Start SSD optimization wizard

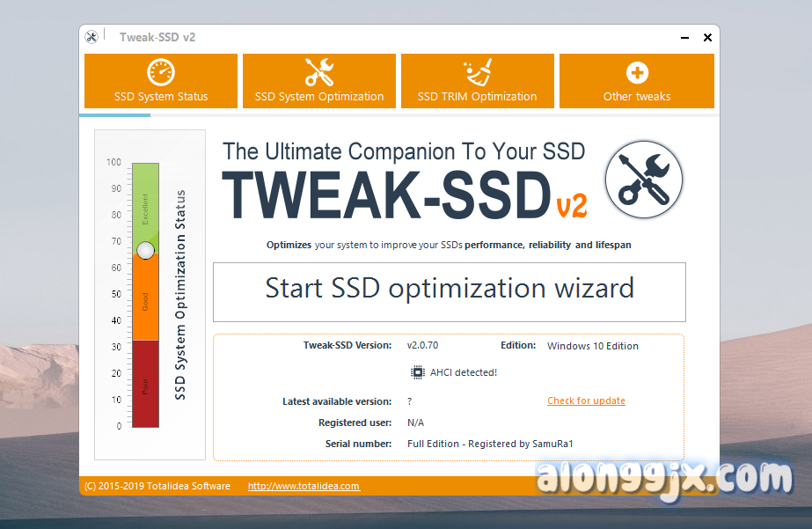[x=449, y=288]
